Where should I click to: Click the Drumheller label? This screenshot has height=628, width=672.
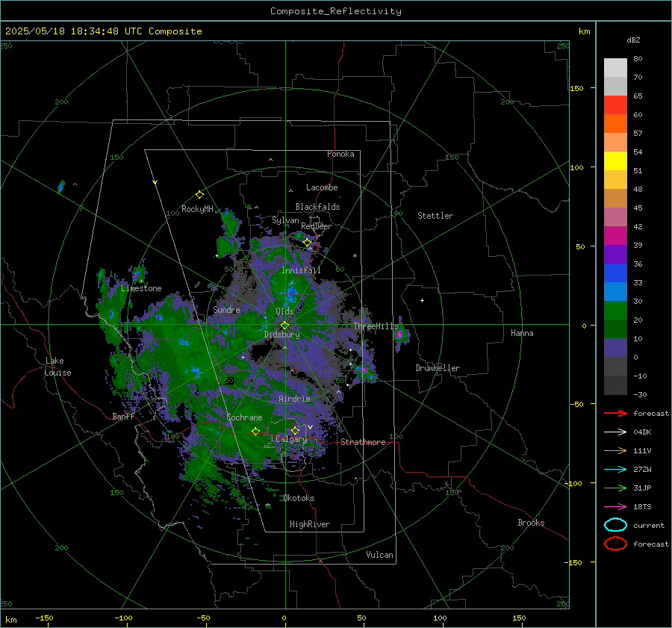pyautogui.click(x=438, y=368)
